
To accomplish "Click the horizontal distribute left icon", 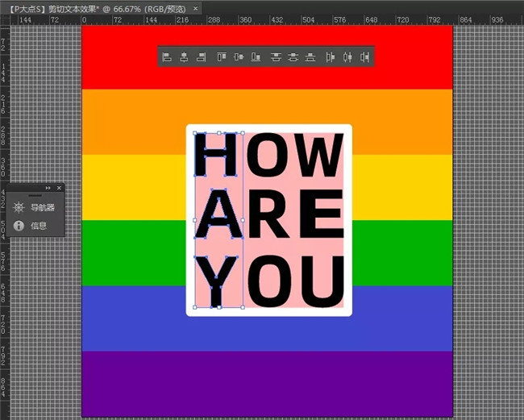I will [x=331, y=57].
